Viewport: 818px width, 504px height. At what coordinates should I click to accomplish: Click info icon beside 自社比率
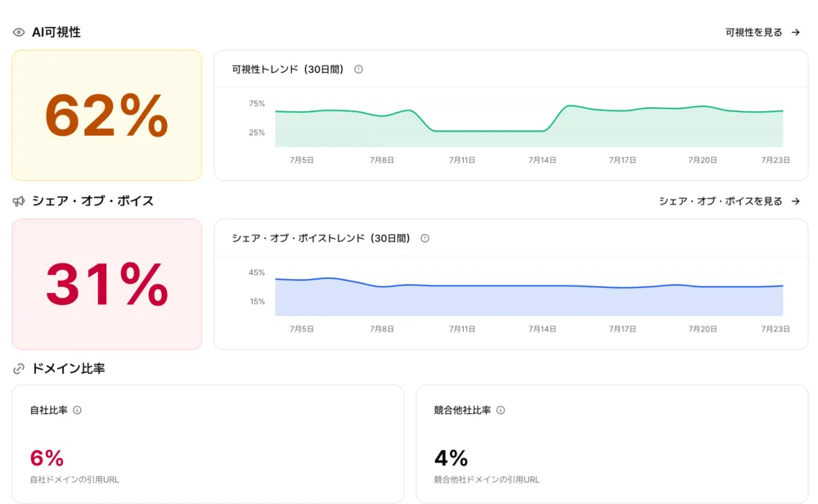coord(77,410)
